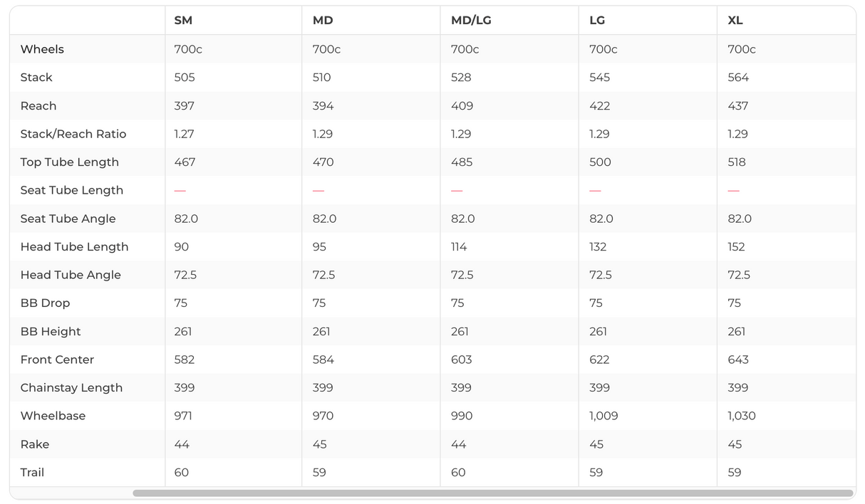Click the Wheels row label
865x504 pixels.
[42, 49]
